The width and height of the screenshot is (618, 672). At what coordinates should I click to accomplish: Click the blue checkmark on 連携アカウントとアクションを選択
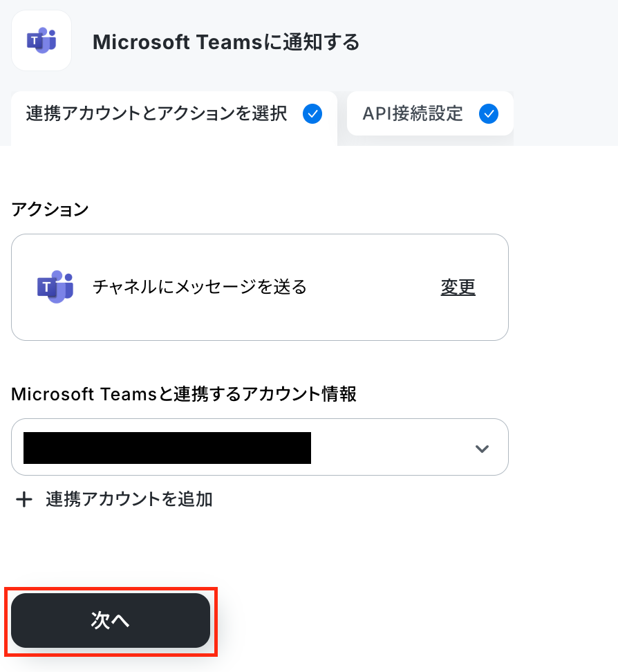tap(312, 114)
